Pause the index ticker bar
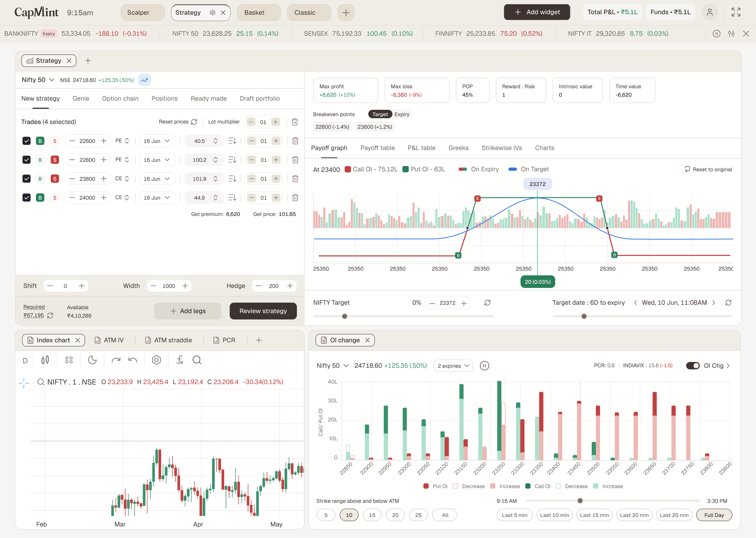The height and width of the screenshot is (538, 756). click(717, 33)
